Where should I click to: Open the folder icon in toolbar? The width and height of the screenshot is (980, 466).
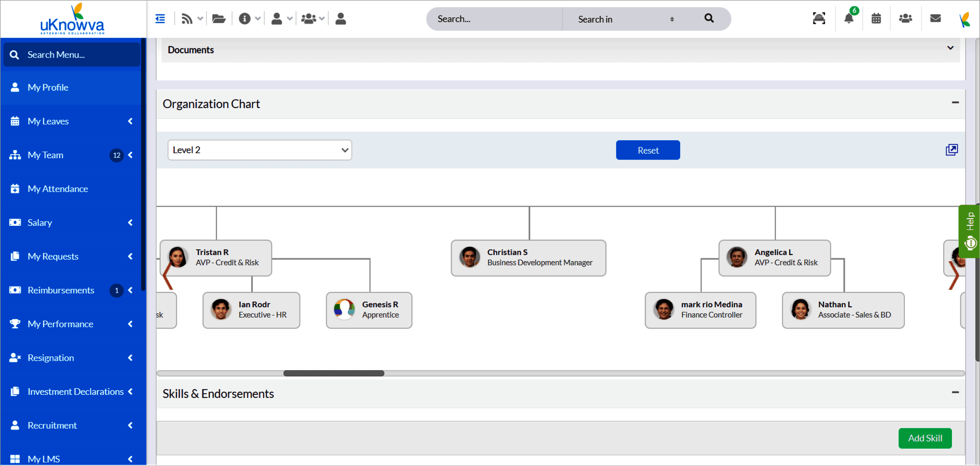pos(218,18)
